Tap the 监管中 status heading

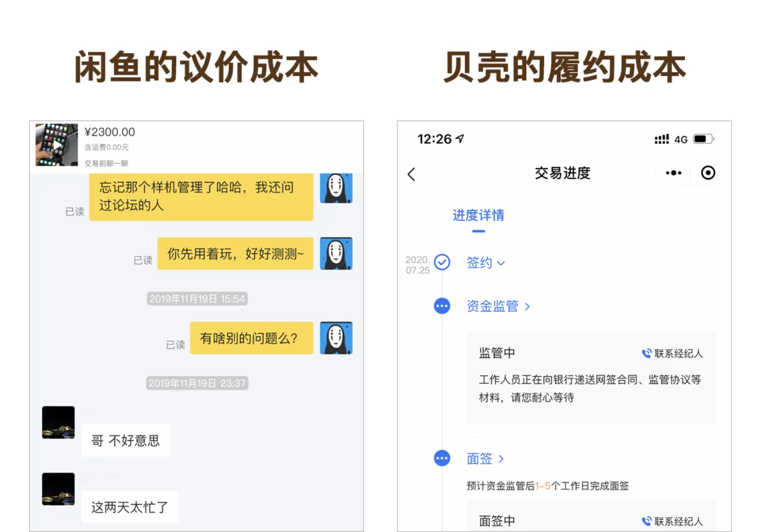point(497,353)
